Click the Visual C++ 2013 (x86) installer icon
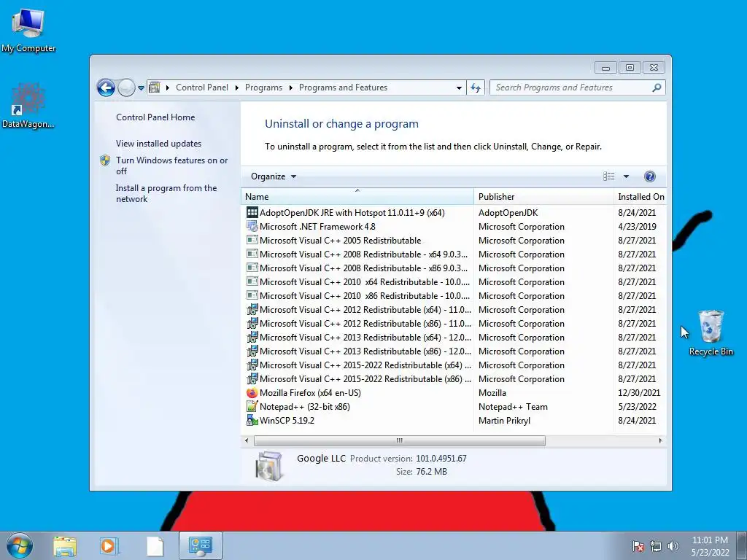This screenshot has width=747, height=560. point(252,351)
